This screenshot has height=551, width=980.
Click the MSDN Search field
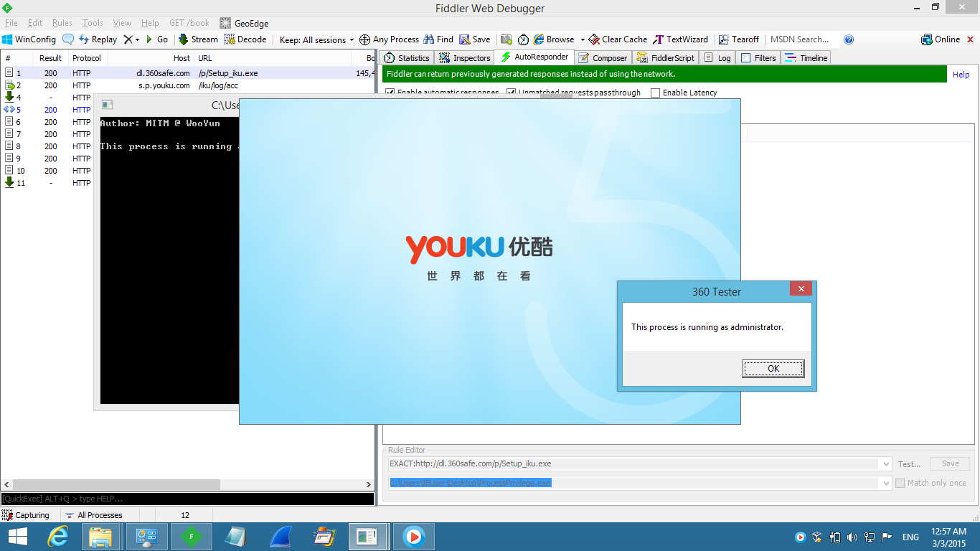[802, 39]
